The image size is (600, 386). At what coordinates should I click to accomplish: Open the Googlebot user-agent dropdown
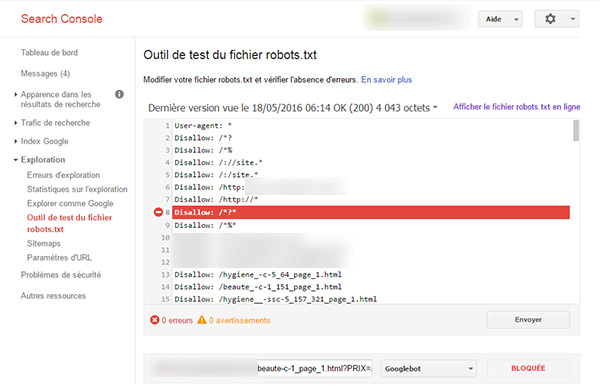(x=429, y=368)
